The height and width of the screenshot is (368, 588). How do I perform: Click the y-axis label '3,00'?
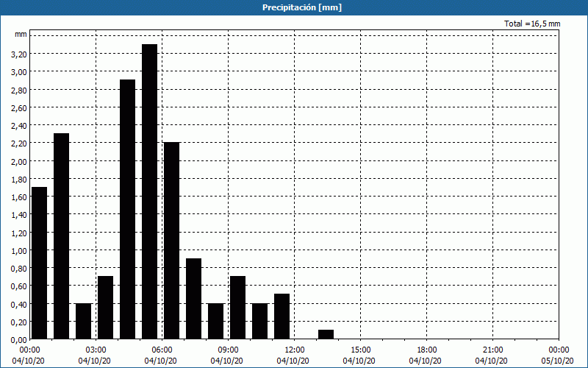click(x=19, y=72)
